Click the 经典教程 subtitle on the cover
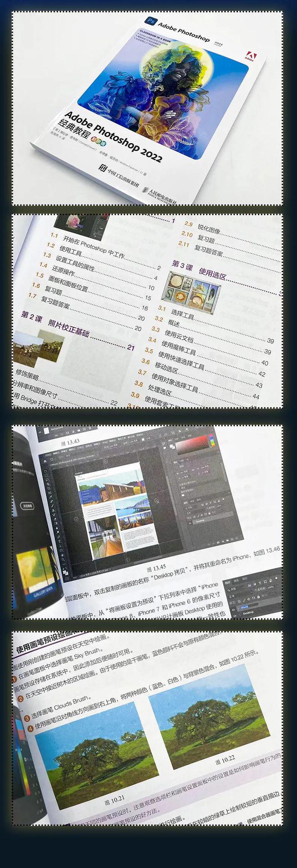Viewport: 297px width, 868px height. [x=75, y=129]
